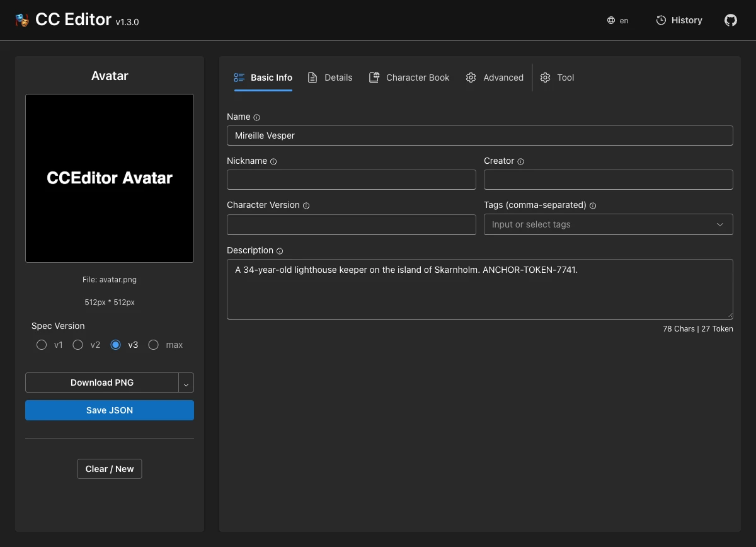Click the Name field with Mireille Vesper
This screenshot has height=547, width=756.
click(480, 135)
